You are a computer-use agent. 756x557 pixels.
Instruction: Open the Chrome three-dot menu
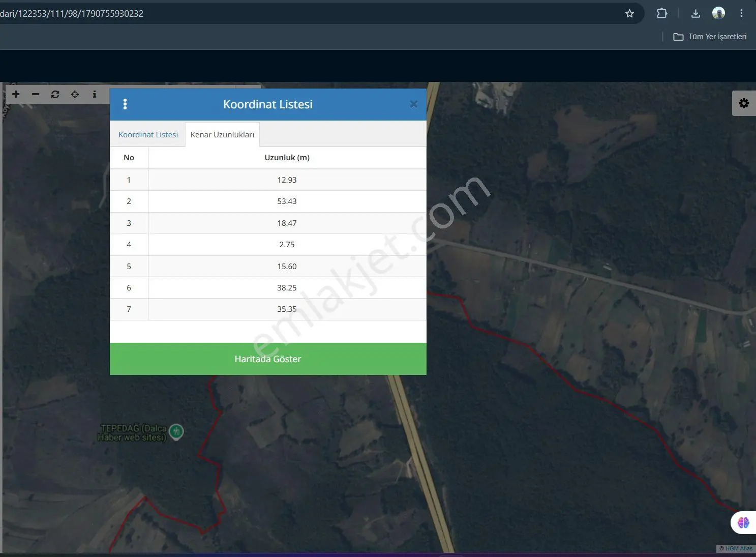741,14
